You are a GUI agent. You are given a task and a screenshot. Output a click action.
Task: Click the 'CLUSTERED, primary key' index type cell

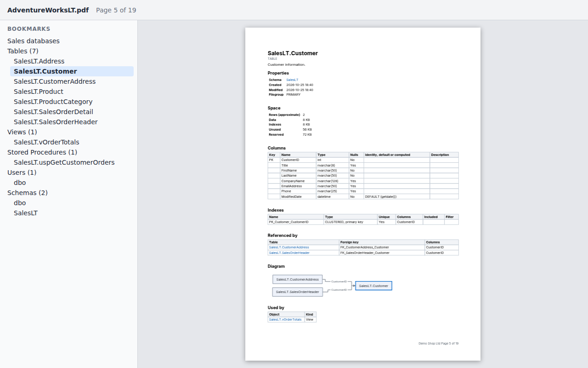click(351, 222)
